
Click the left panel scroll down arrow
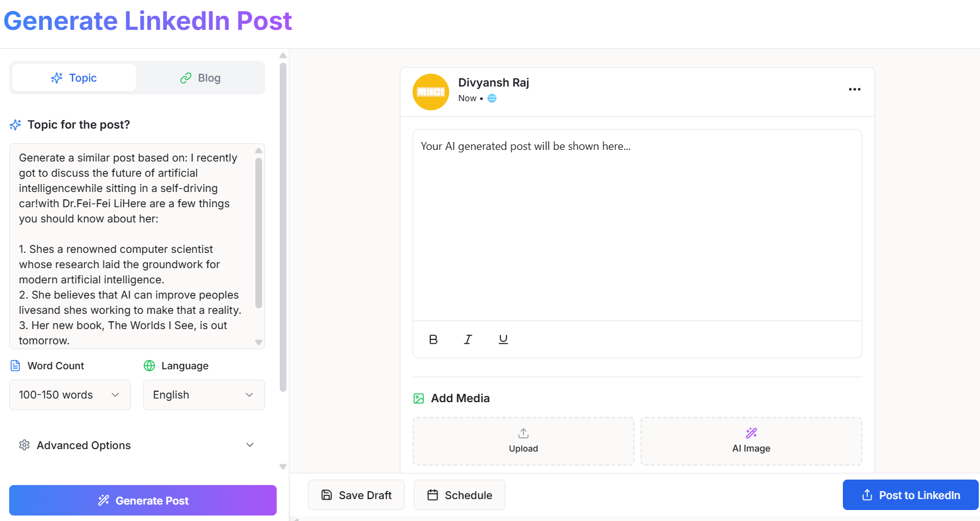coord(283,467)
